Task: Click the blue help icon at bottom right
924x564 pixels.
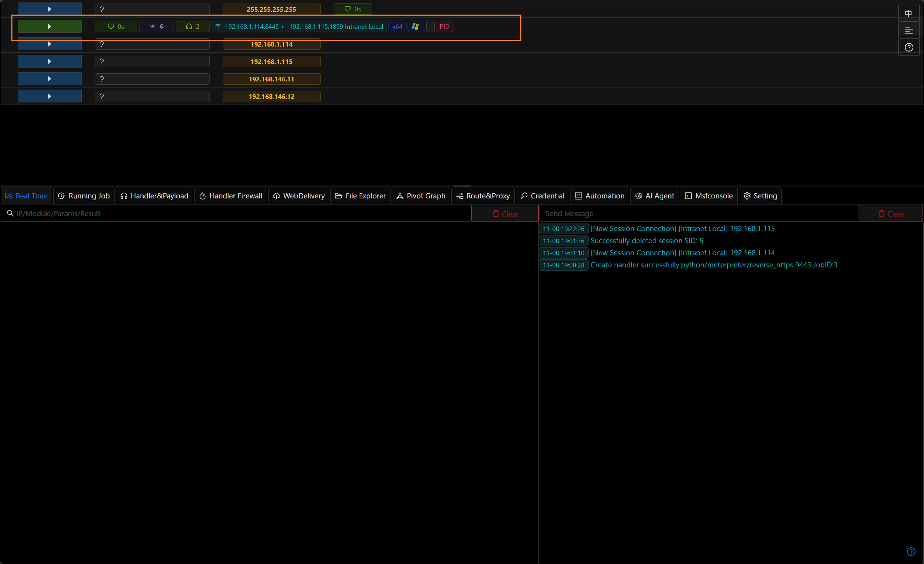Action: pos(910,551)
